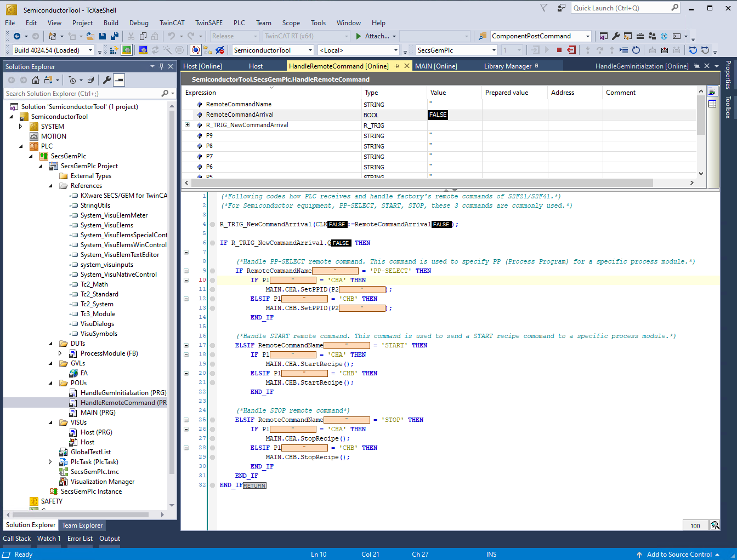
Task: Click Add to Source Control
Action: pos(679,555)
